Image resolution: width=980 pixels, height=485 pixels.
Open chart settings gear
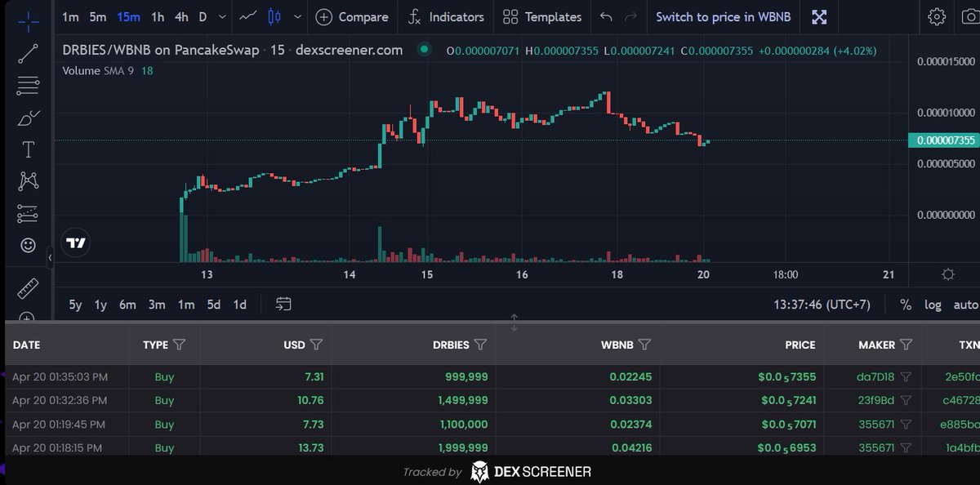click(937, 16)
